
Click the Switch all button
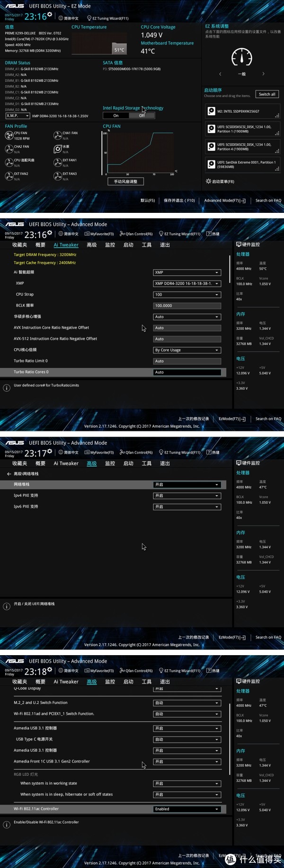point(267,94)
